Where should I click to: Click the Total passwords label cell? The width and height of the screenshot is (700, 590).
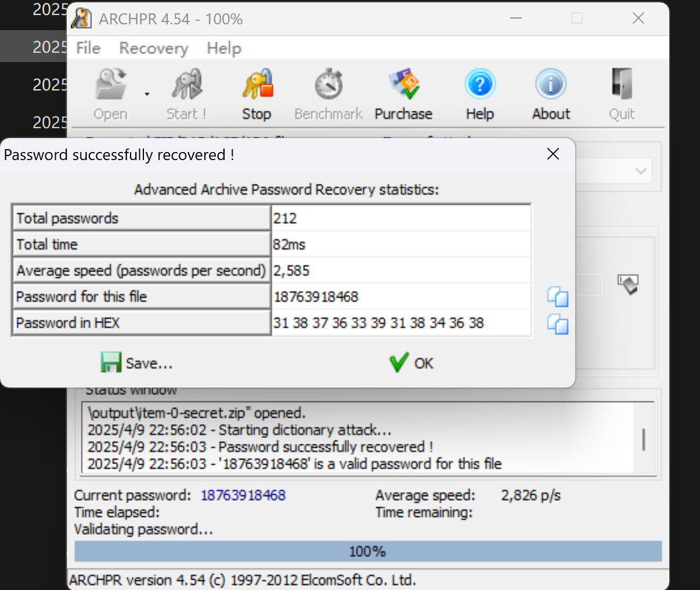tap(141, 218)
